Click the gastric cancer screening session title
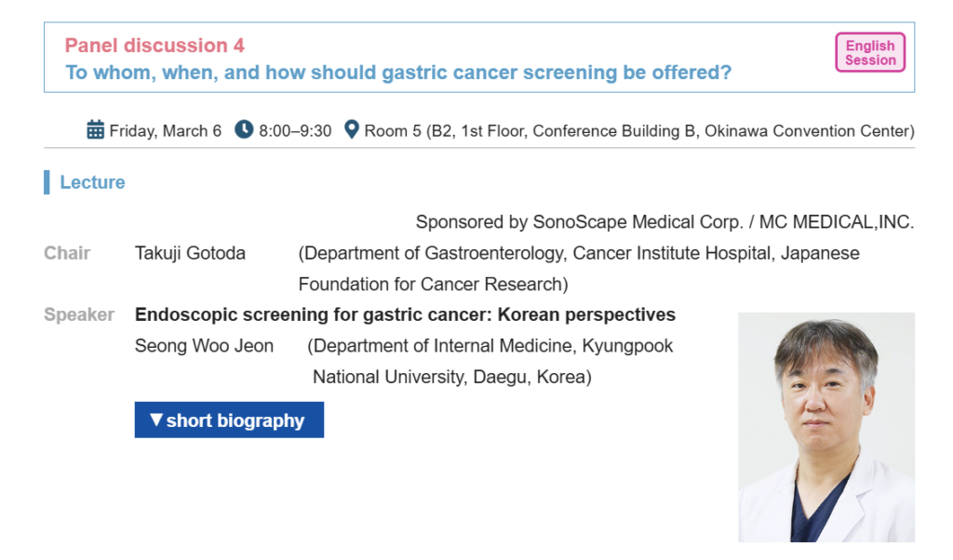The height and width of the screenshot is (560, 953). tap(398, 73)
